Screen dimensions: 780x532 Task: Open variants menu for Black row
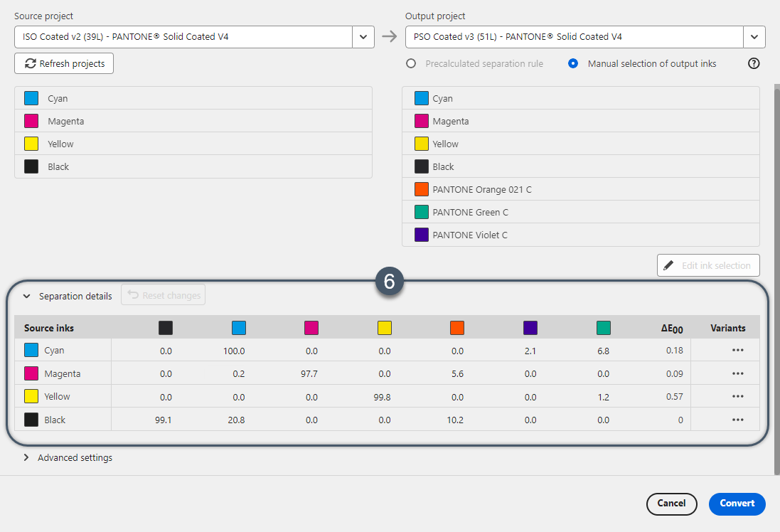click(738, 420)
